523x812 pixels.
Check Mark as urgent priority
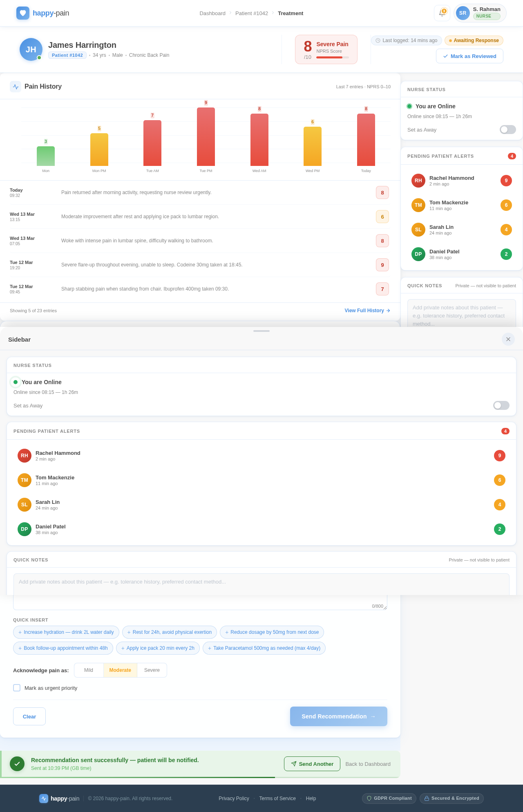tap(17, 688)
